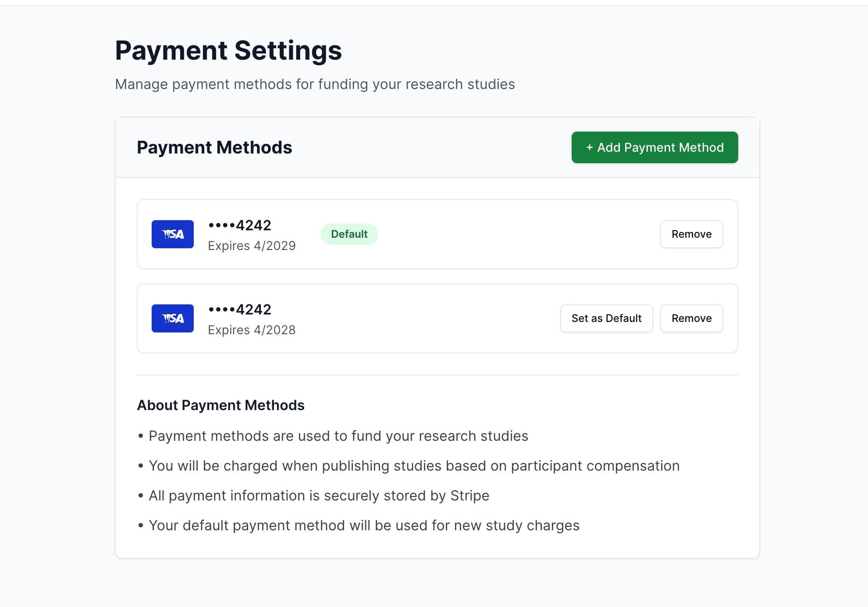This screenshot has height=607, width=868.
Task: Click the Add Payment Method button
Action: (x=654, y=147)
